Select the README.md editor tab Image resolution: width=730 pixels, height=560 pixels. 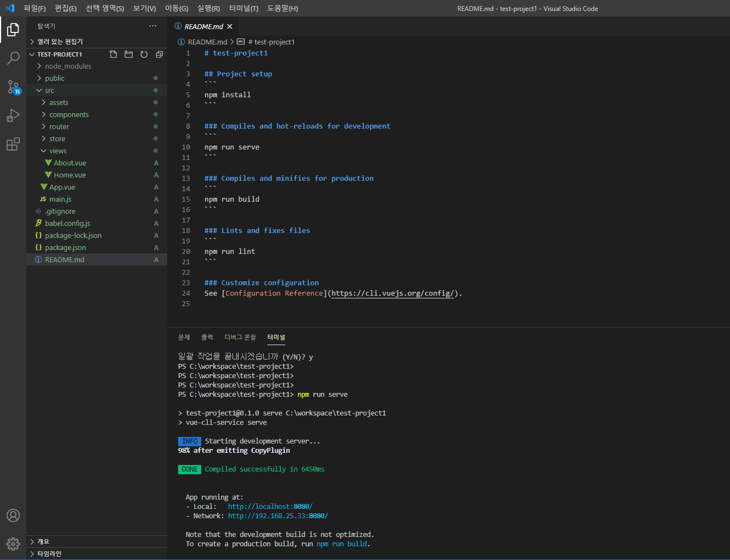click(x=203, y=26)
